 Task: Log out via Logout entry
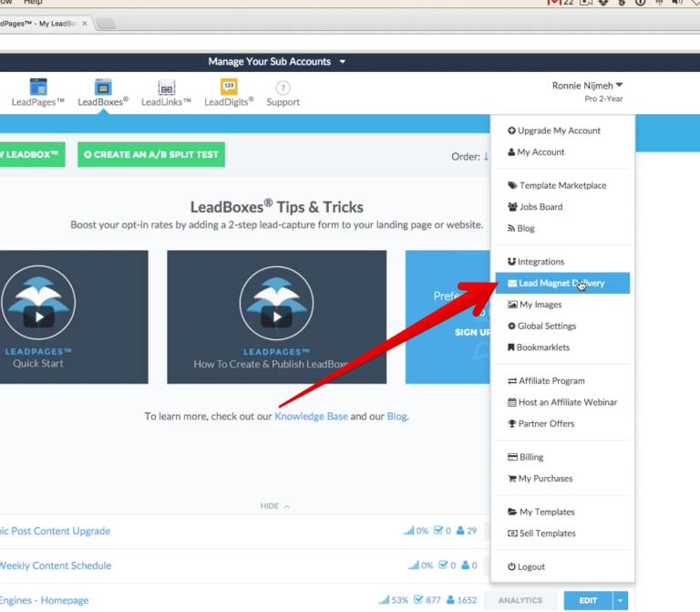click(526, 567)
